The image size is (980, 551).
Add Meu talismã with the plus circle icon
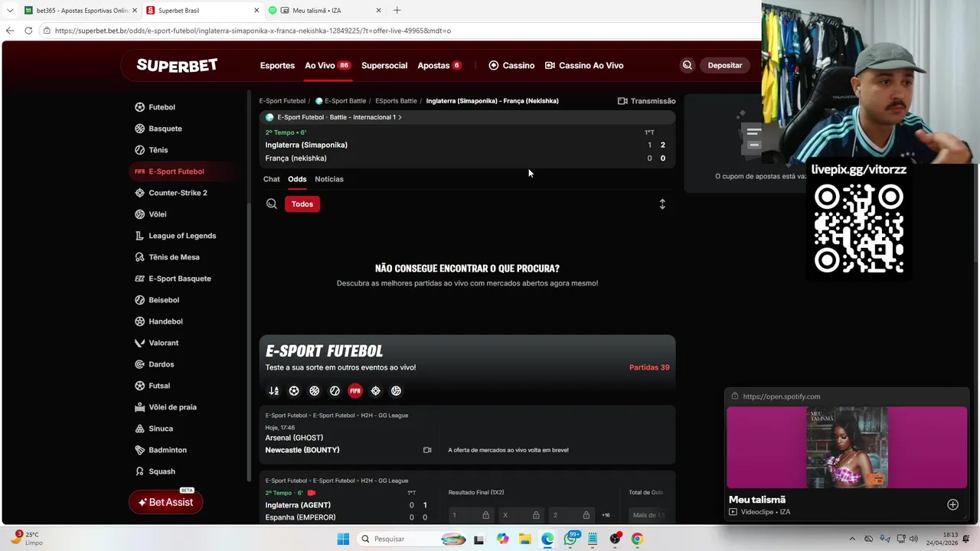coord(952,504)
